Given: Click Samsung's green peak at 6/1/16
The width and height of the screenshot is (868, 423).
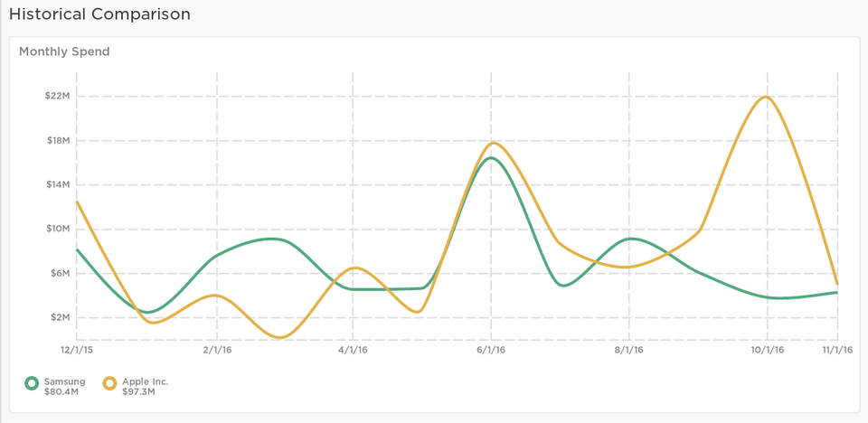Looking at the screenshot, I should (491, 158).
